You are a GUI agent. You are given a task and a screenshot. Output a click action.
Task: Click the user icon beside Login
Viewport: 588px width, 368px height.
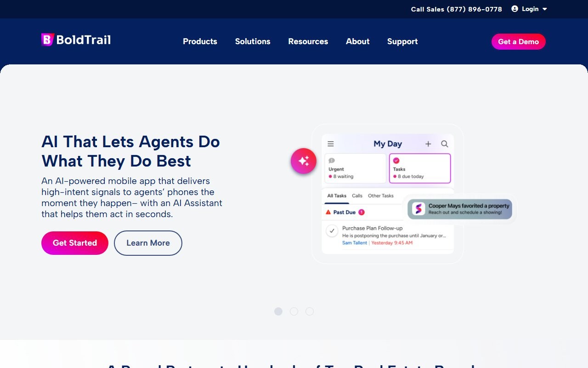click(x=514, y=9)
